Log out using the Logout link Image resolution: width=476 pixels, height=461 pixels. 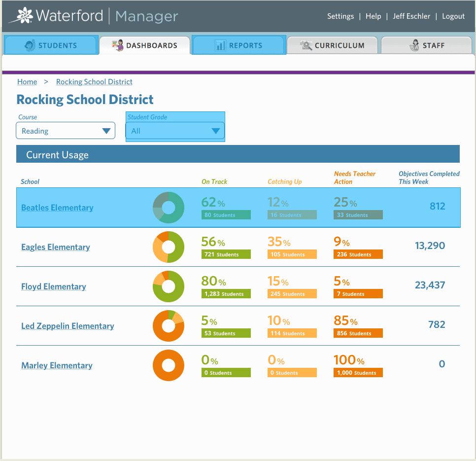(x=453, y=16)
